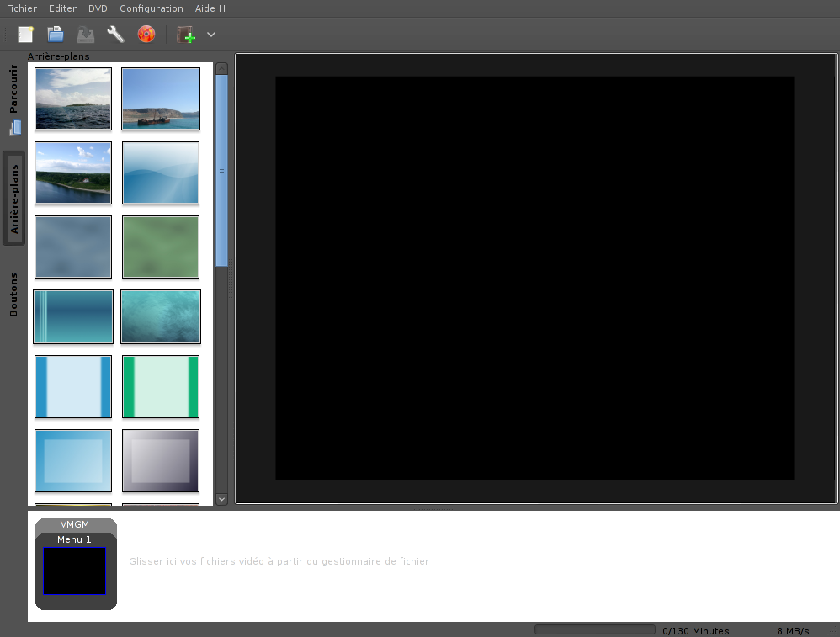This screenshot has width=840, height=637.
Task: Click the scrollbar up arrow in Arrière-plans
Action: [x=222, y=68]
